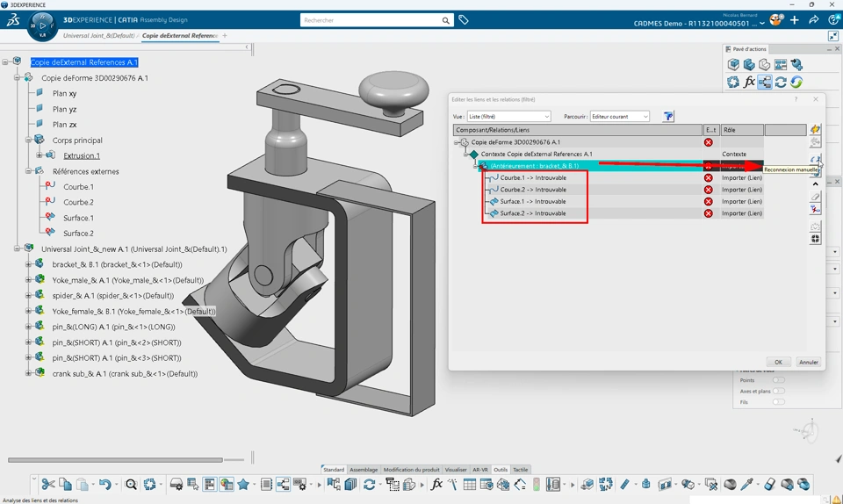Click the links and relations icon in Pavé d'actions

(765, 82)
